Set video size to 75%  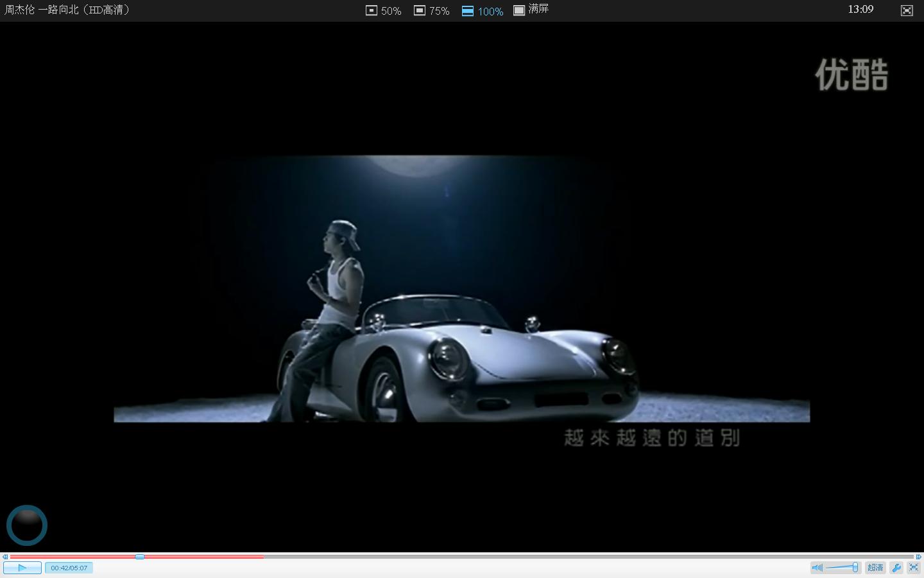pos(431,11)
